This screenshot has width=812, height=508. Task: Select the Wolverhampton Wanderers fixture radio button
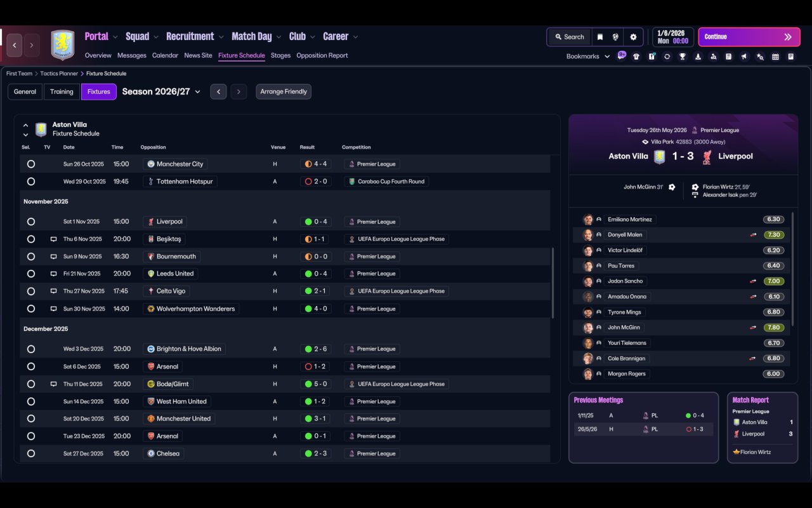click(x=31, y=309)
